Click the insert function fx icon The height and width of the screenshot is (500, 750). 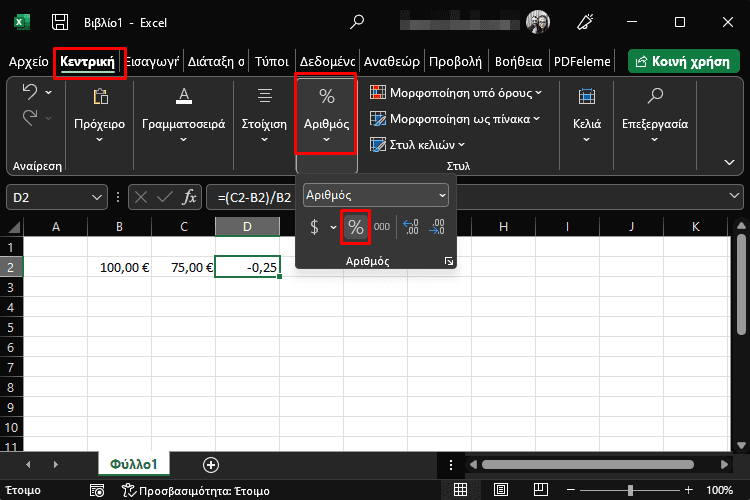[189, 197]
